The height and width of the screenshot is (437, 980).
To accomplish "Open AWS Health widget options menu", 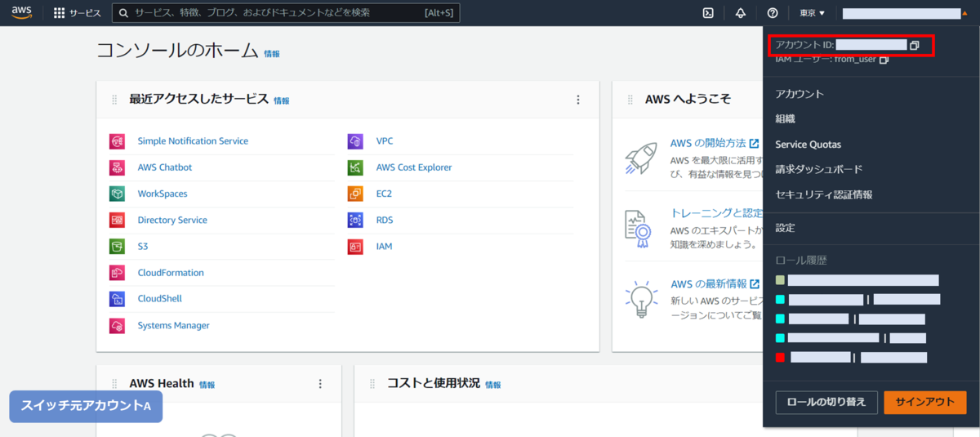I will [x=320, y=384].
